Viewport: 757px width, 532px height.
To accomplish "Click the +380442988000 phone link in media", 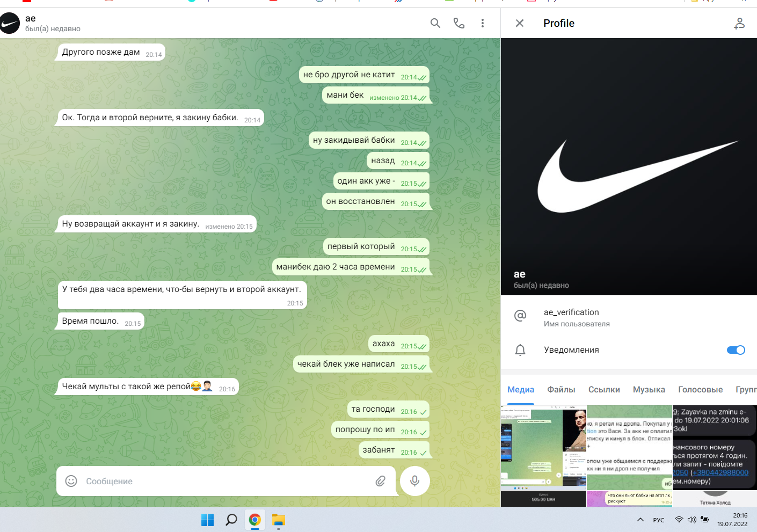I will tap(720, 473).
